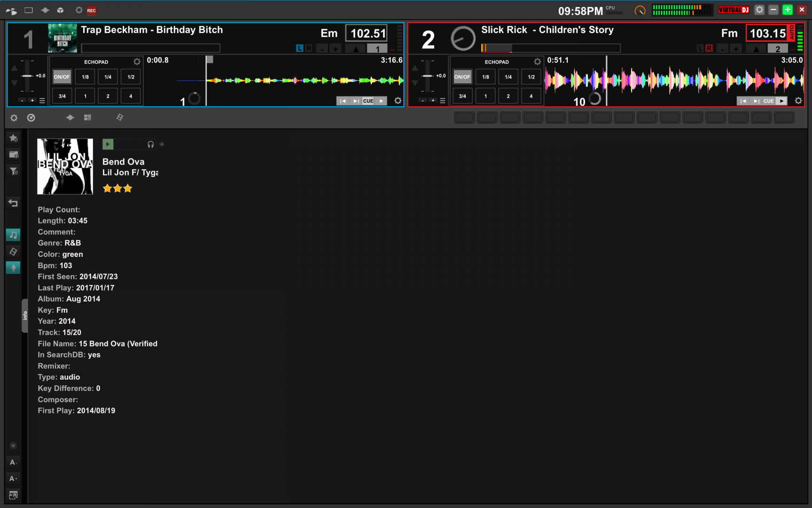The image size is (812, 508).
Task: Open the gear icon beside the REC button
Action: pyautogui.click(x=79, y=10)
